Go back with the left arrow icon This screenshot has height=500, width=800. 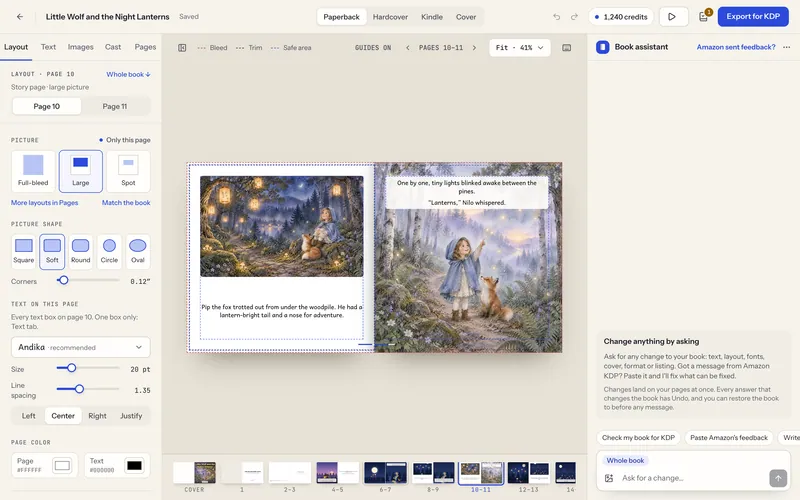[20, 16]
